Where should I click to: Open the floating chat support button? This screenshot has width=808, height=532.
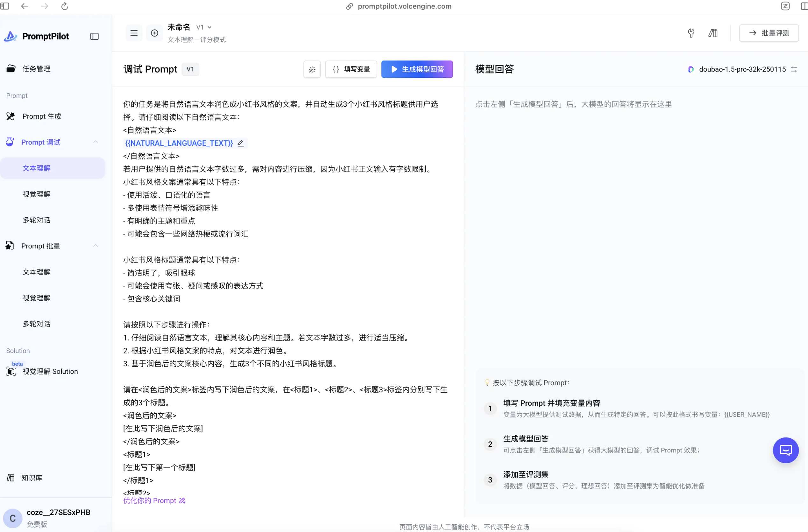[x=785, y=450]
